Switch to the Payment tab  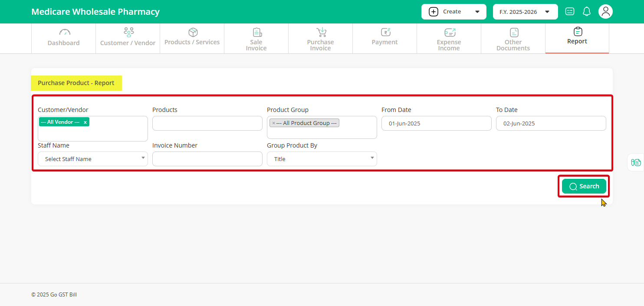click(x=385, y=39)
